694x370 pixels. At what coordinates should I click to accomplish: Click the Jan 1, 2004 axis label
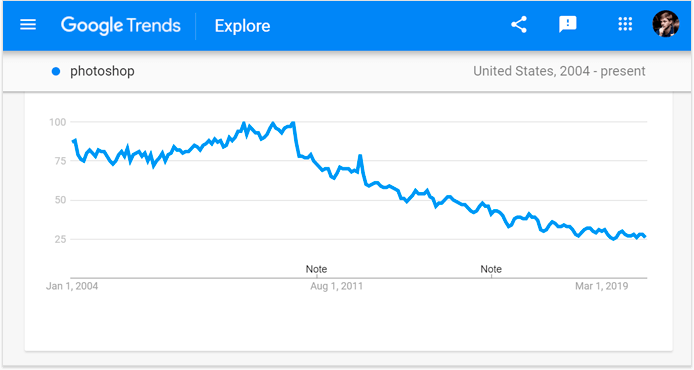pyautogui.click(x=72, y=286)
